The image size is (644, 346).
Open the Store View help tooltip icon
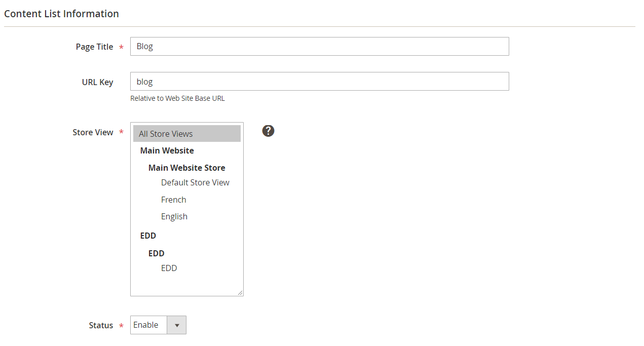(x=268, y=131)
